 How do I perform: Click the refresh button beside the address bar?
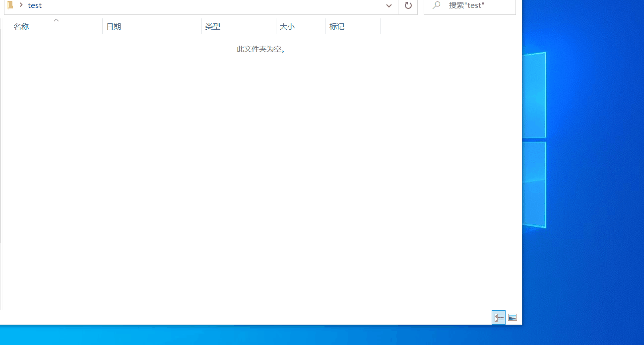[x=408, y=6]
